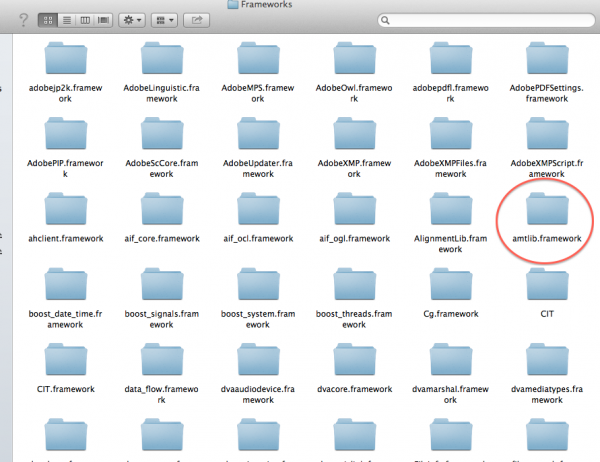Select the boost_date_time.framework folder

66,284
